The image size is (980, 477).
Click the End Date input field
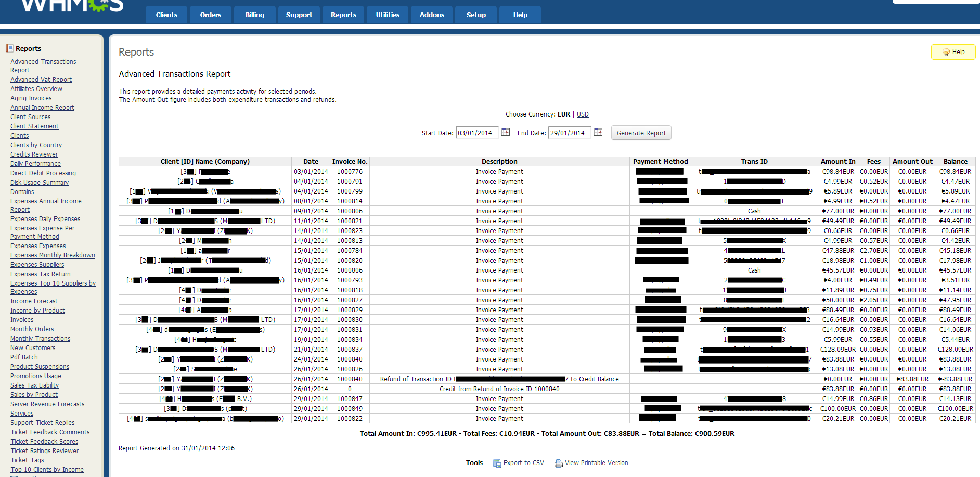coord(569,133)
